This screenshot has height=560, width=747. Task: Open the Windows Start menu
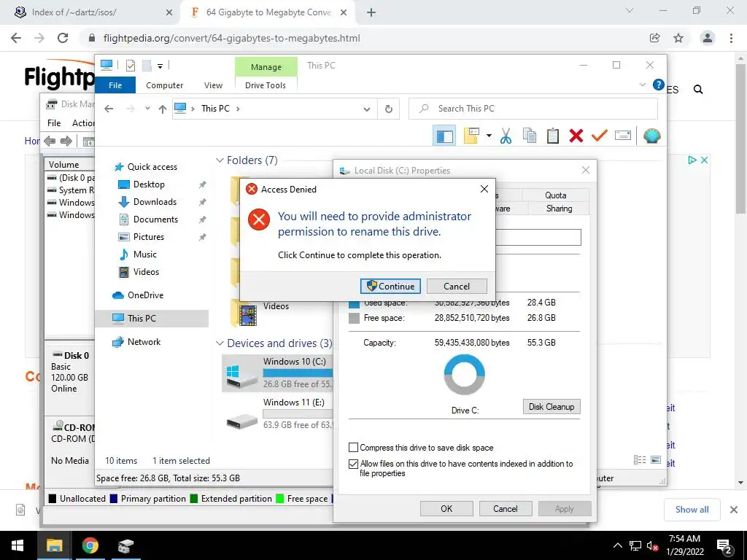pyautogui.click(x=18, y=545)
